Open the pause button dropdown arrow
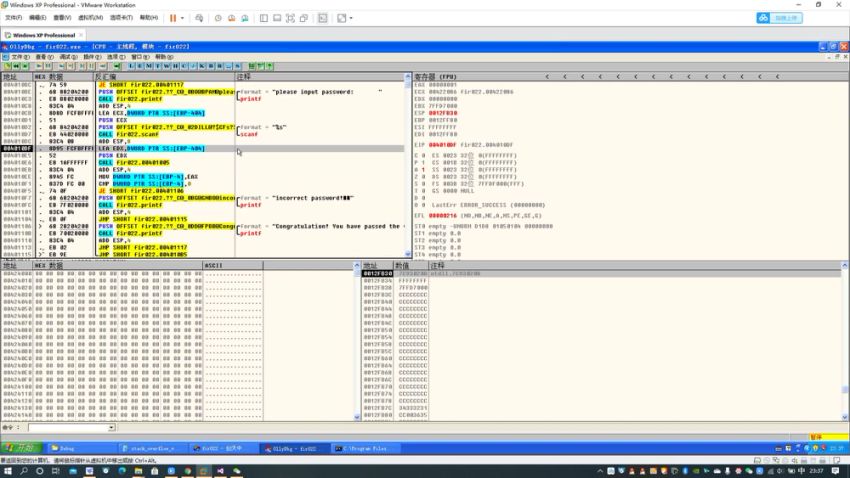 tap(181, 18)
